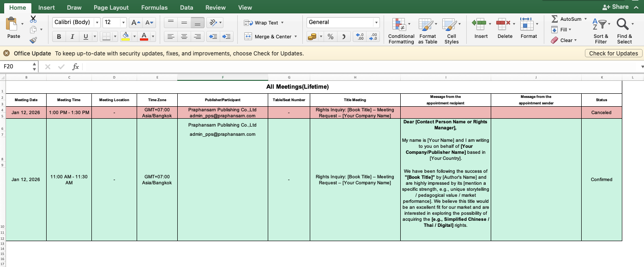
Task: Apply the yellow fill color swatch
Action: pos(125,37)
